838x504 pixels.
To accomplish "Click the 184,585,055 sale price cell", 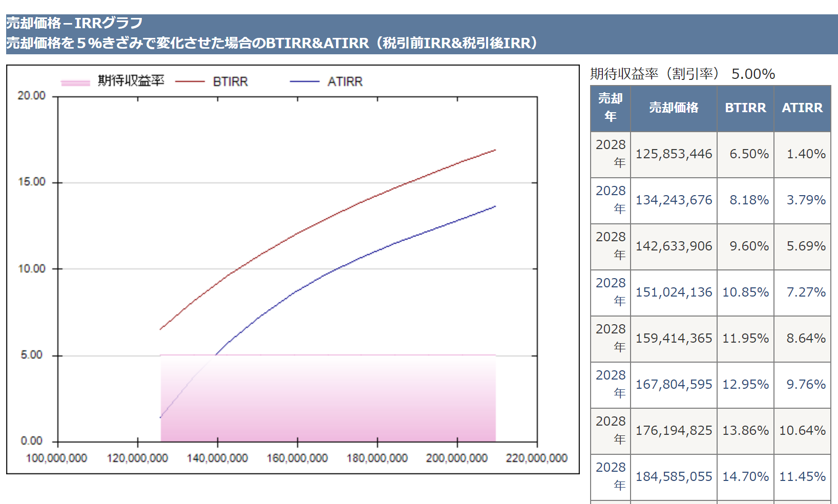I will point(674,477).
